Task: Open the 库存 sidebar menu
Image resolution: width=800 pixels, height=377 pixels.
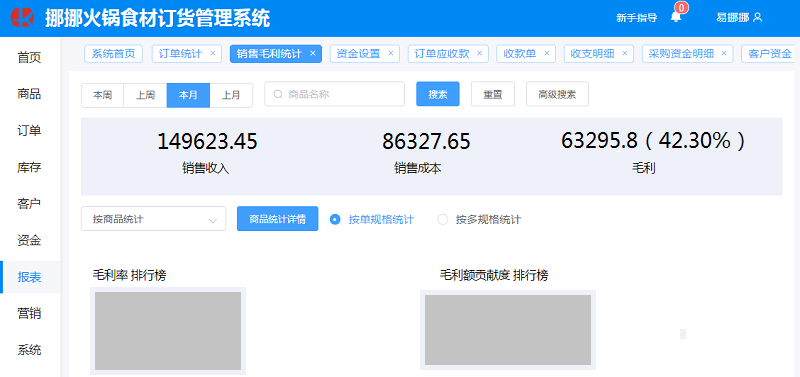Action: [30, 167]
